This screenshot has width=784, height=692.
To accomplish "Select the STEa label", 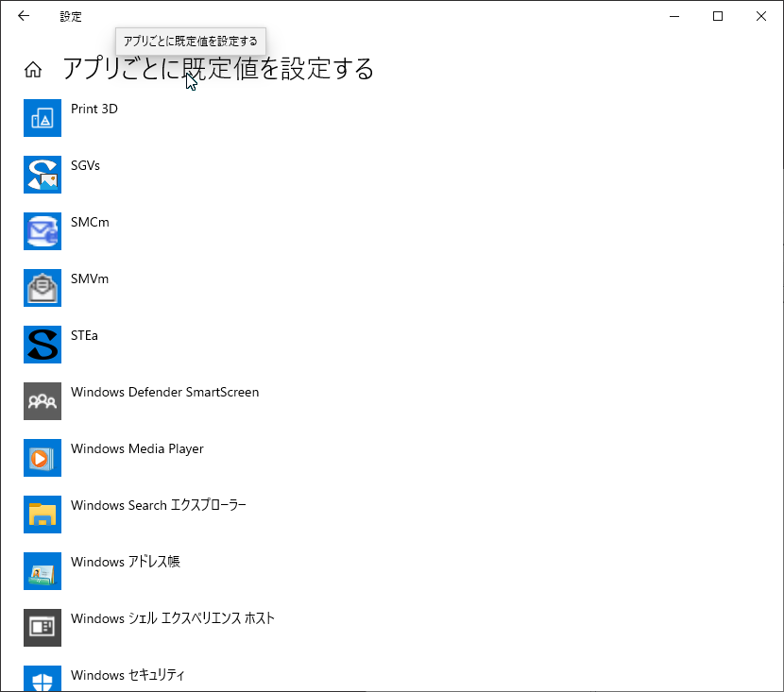I will click(84, 335).
